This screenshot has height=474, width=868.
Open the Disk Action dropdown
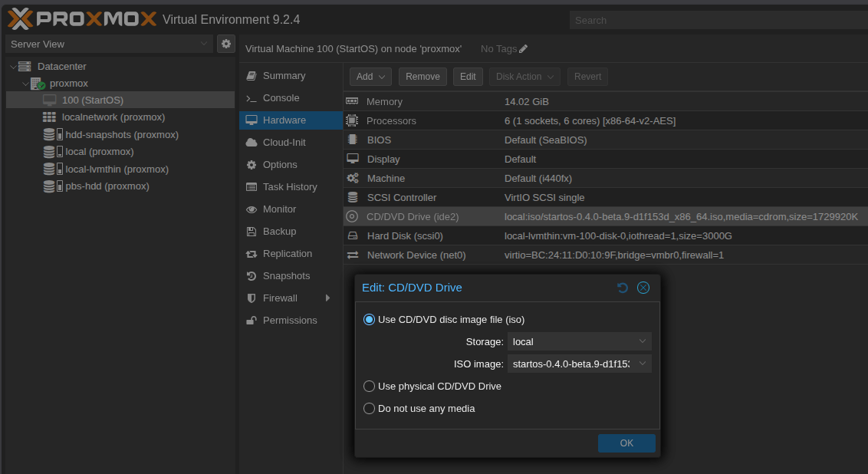point(524,77)
